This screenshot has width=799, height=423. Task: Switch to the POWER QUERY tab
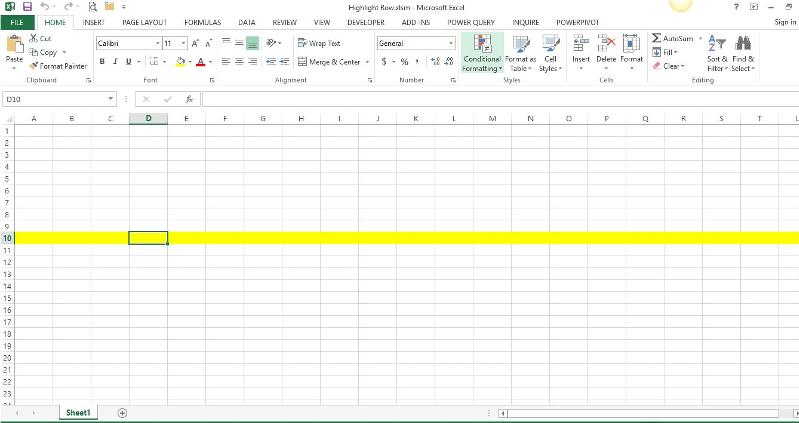coord(471,22)
